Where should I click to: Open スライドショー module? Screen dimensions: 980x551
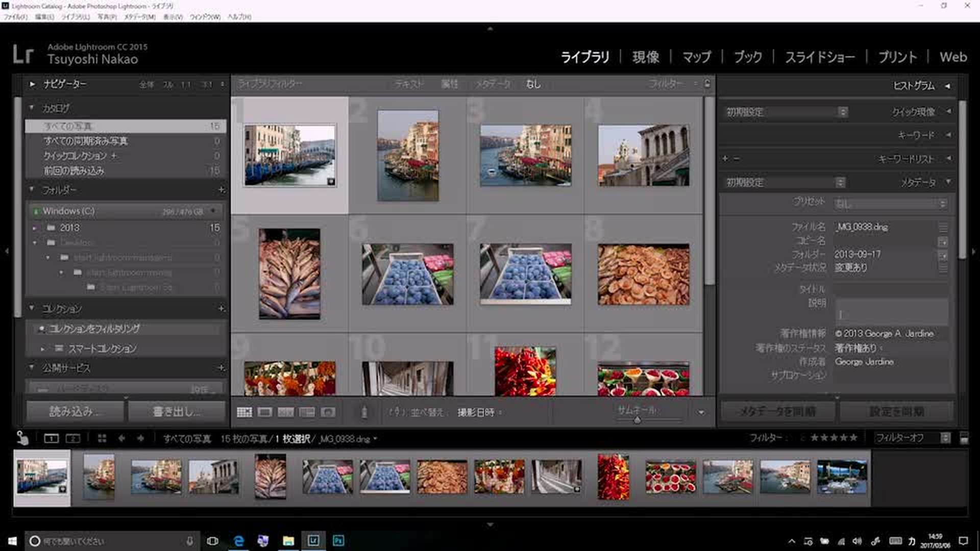click(x=820, y=57)
